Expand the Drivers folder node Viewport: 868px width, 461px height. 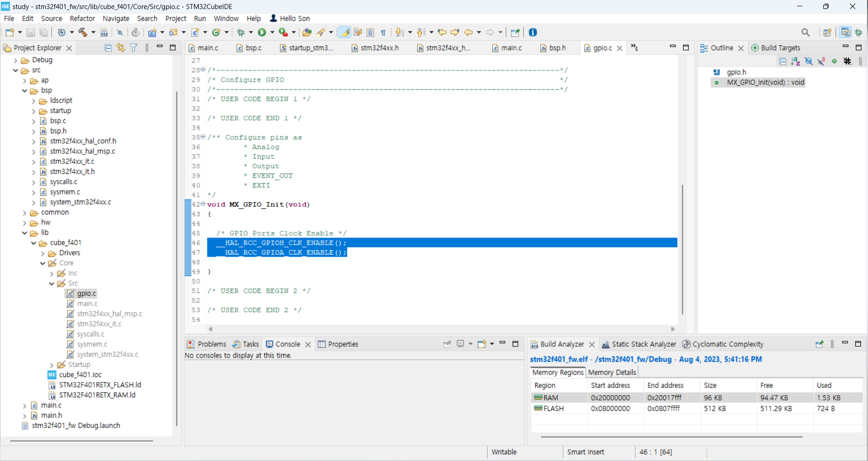tap(42, 253)
